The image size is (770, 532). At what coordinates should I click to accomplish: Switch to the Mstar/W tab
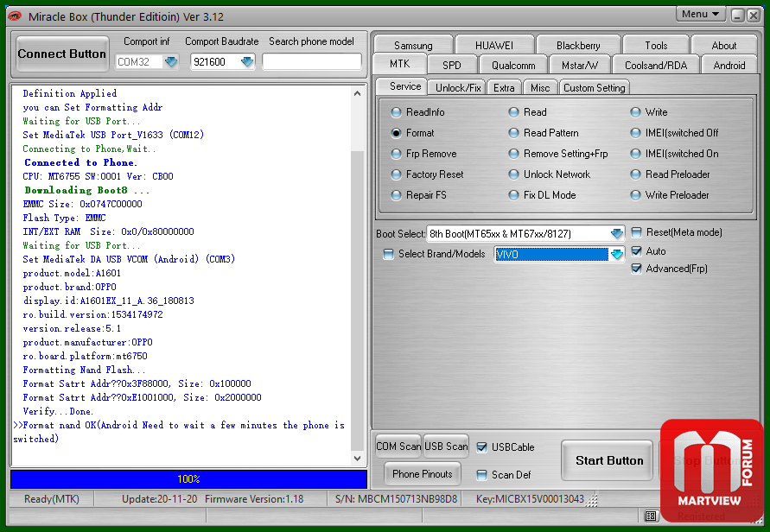pyautogui.click(x=580, y=66)
